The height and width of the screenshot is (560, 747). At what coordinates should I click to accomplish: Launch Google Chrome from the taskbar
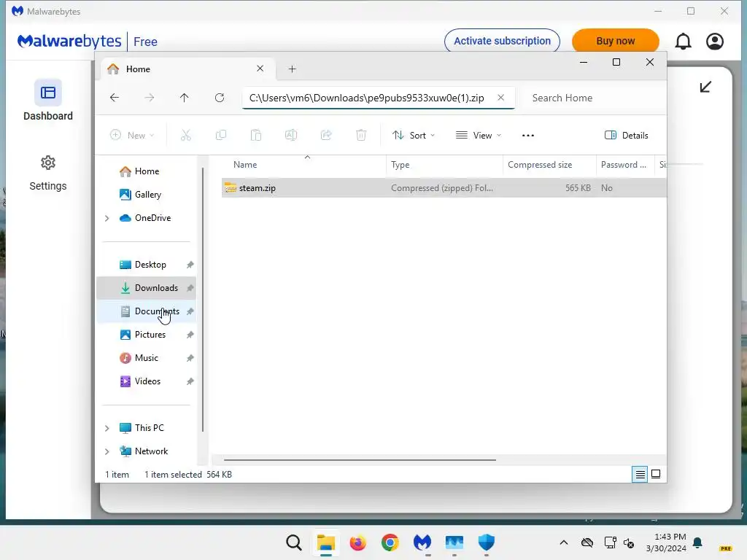[x=390, y=542]
